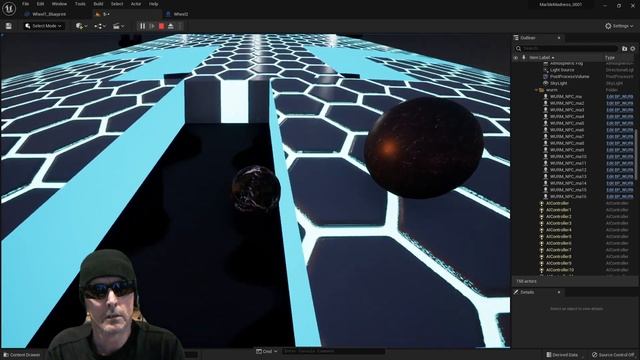Open the File menu
The image size is (640, 360).
pyautogui.click(x=25, y=4)
